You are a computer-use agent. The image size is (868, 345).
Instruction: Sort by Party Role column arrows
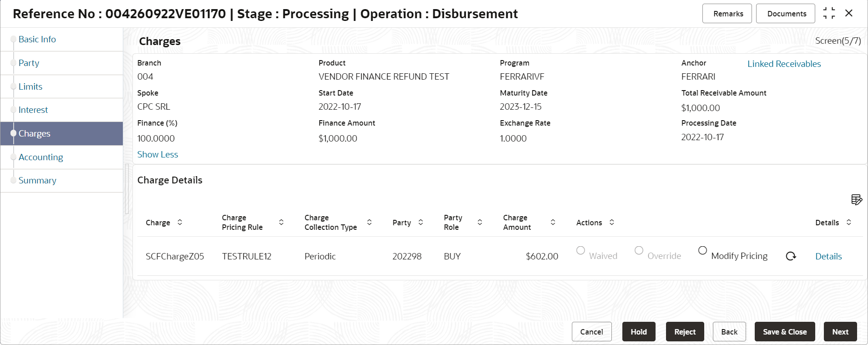tap(479, 222)
